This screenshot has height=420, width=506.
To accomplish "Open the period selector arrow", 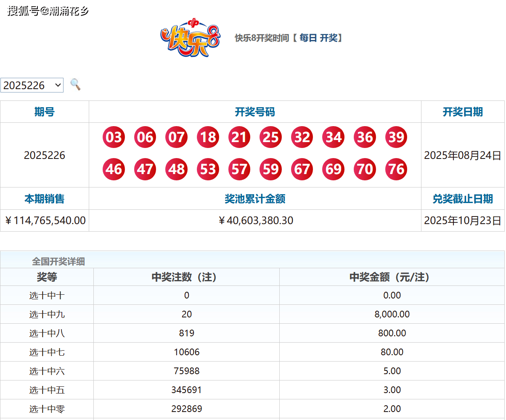I will [x=58, y=85].
